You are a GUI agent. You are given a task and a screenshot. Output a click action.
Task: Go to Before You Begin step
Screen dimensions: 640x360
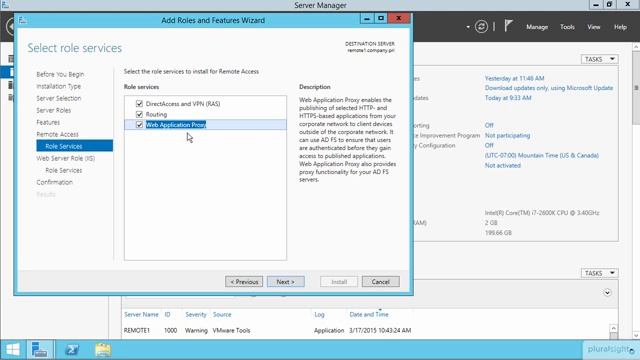pos(60,74)
